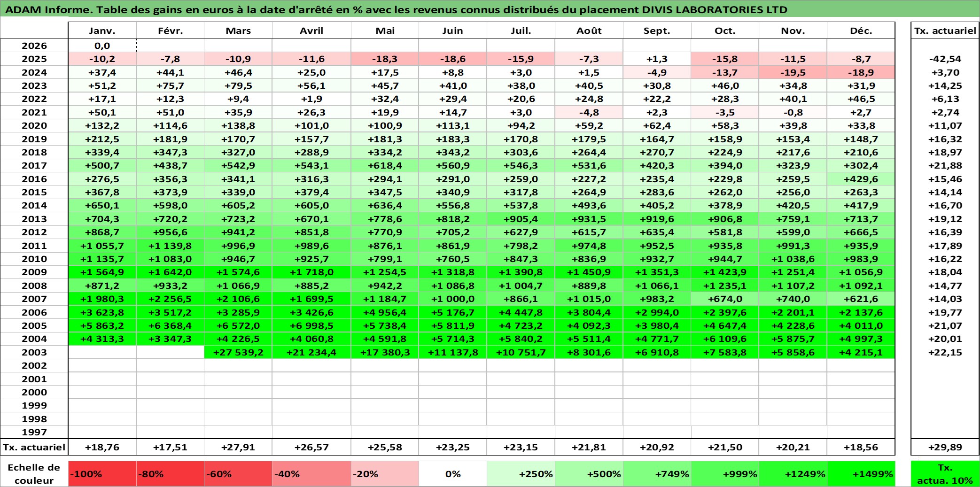Image resolution: width=980 pixels, height=487 pixels.
Task: Click the +29,89 overall actuarial rate
Action: (x=945, y=447)
